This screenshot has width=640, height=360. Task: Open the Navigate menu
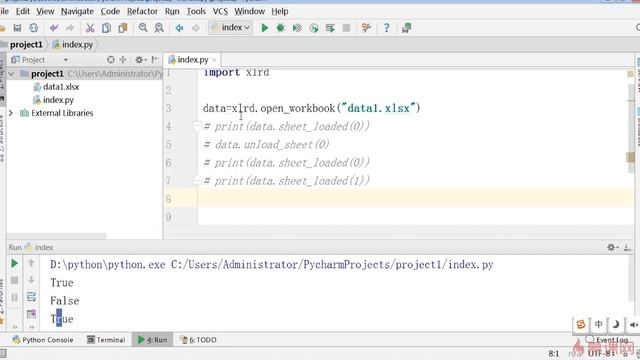[77, 11]
